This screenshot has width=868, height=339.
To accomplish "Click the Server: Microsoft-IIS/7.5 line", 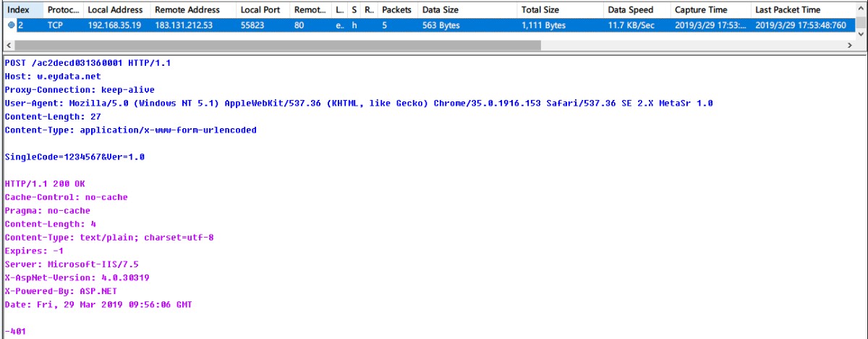I will pos(72,265).
